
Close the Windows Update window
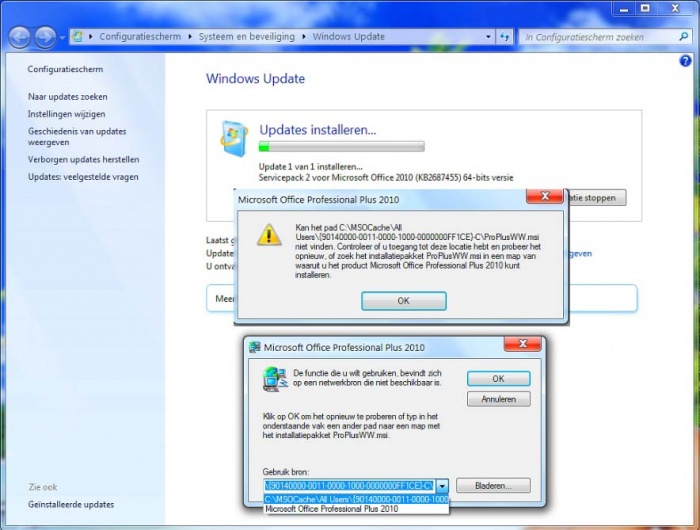tap(675, 8)
